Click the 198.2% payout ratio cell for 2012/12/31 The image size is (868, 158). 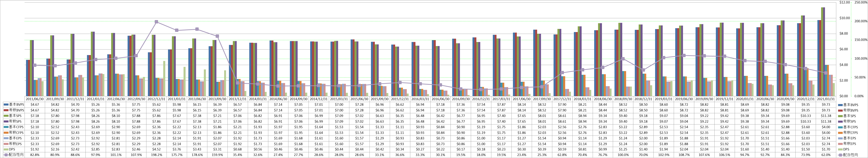pyautogui.click(x=156, y=155)
